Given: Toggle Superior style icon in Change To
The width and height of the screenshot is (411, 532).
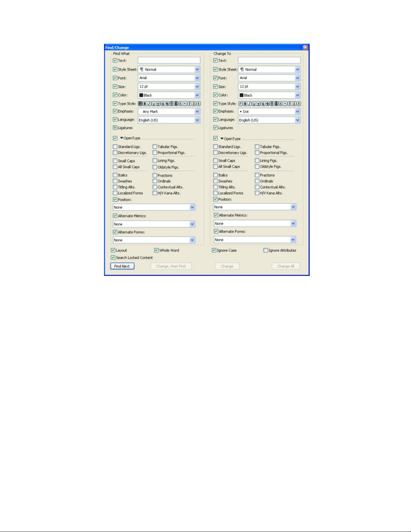Looking at the screenshot, I should tap(299, 104).
